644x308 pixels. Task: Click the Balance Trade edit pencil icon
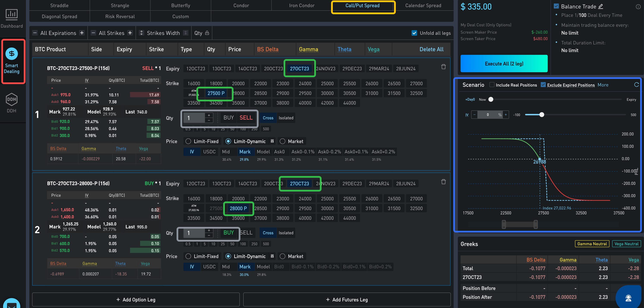tap(600, 6)
